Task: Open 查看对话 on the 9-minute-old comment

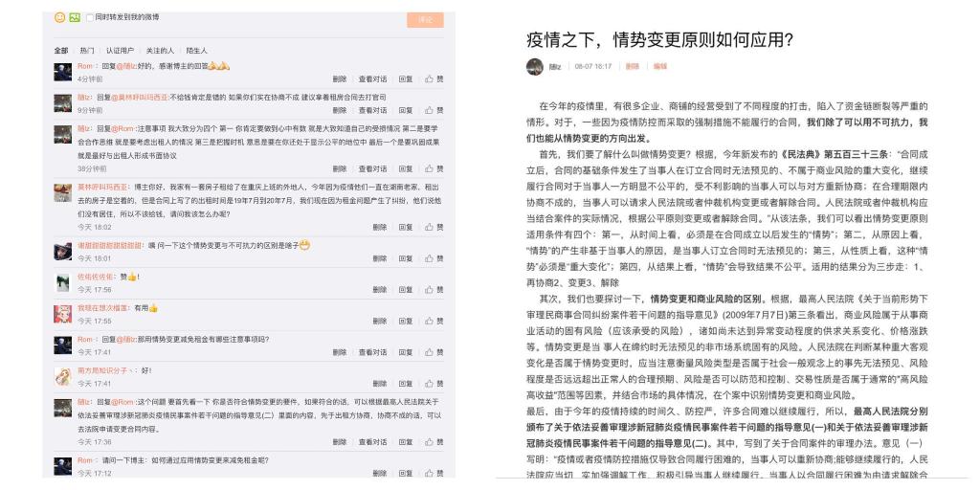Action: pos(372,110)
